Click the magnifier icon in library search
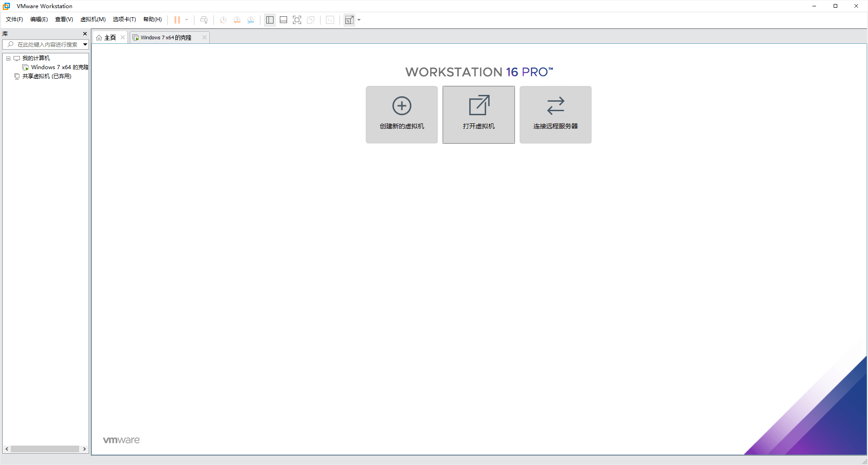868x465 pixels. pyautogui.click(x=10, y=44)
